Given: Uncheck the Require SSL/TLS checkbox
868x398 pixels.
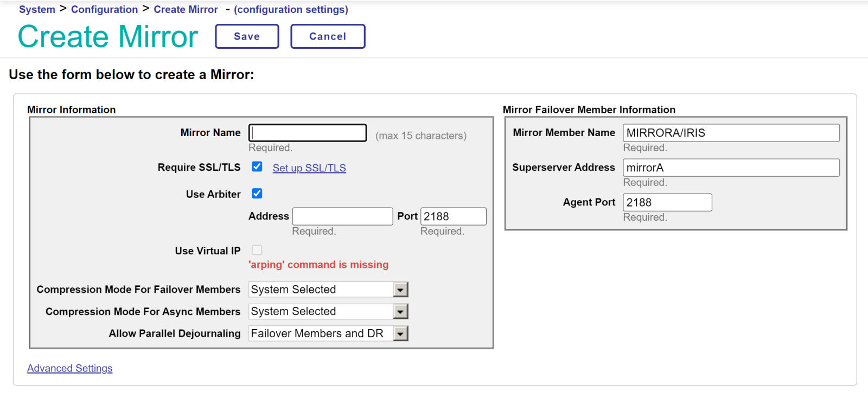Looking at the screenshot, I should 257,167.
